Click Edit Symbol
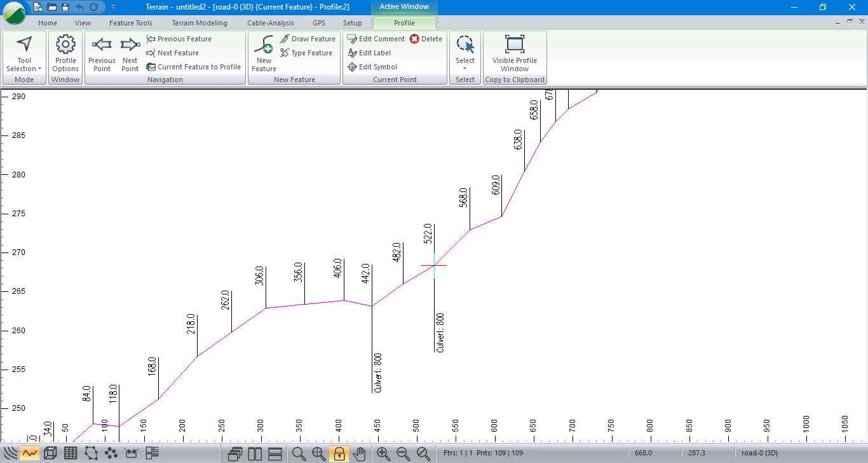 point(372,67)
